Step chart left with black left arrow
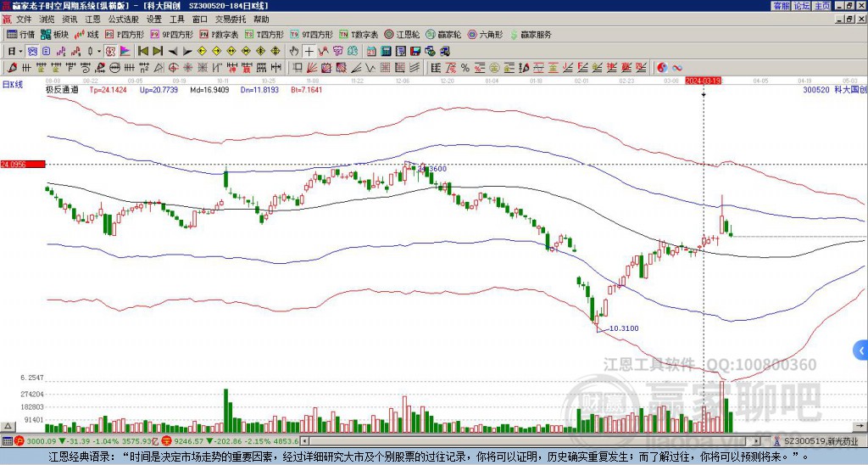This screenshot has width=868, height=465. tap(173, 52)
